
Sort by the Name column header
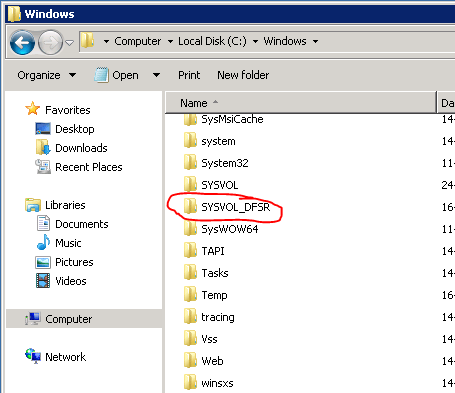coord(301,103)
